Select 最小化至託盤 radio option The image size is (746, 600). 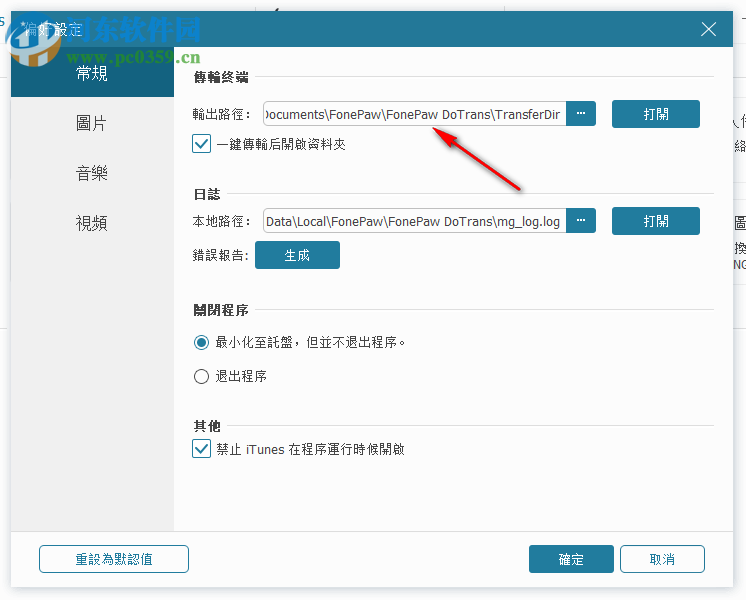pyautogui.click(x=201, y=342)
